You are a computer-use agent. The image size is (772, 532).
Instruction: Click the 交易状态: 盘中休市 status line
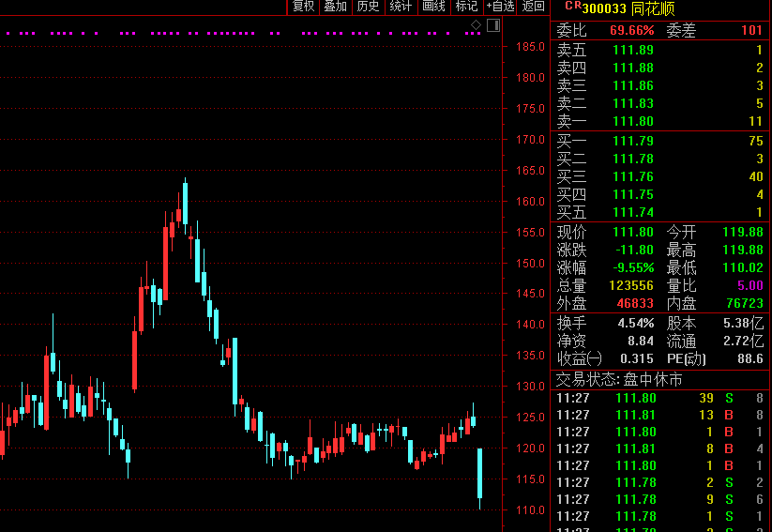[x=619, y=380]
